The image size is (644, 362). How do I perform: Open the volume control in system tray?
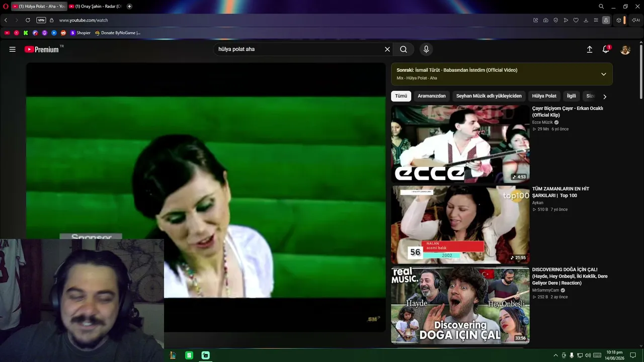click(588, 355)
